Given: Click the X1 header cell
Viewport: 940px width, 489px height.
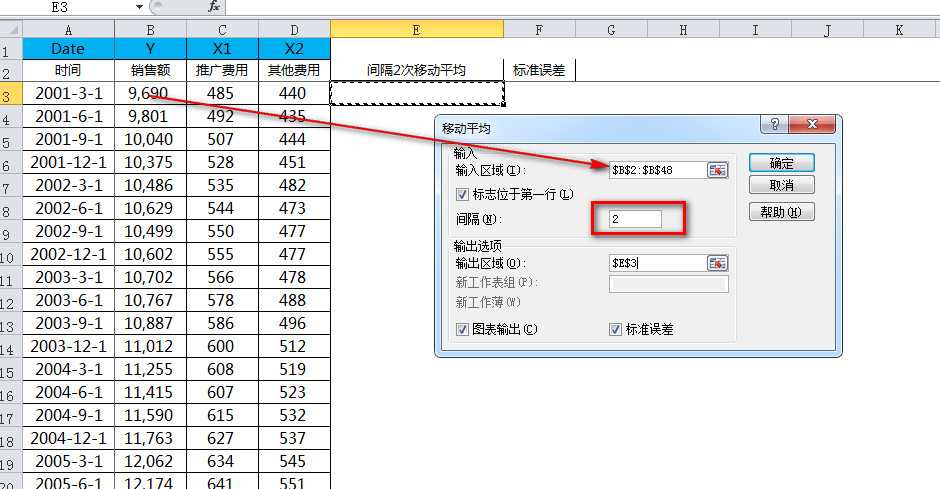Looking at the screenshot, I should click(x=222, y=49).
